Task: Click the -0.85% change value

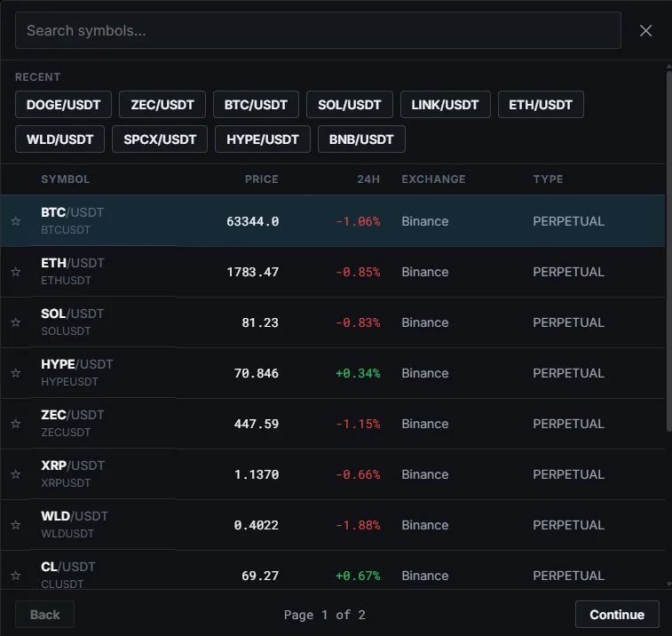Action: coord(358,272)
